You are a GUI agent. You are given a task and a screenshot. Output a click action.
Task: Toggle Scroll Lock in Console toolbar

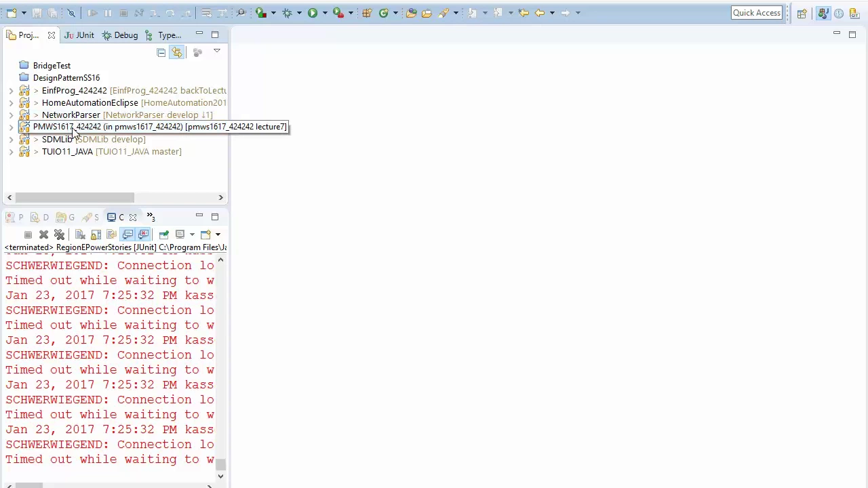[x=96, y=235]
